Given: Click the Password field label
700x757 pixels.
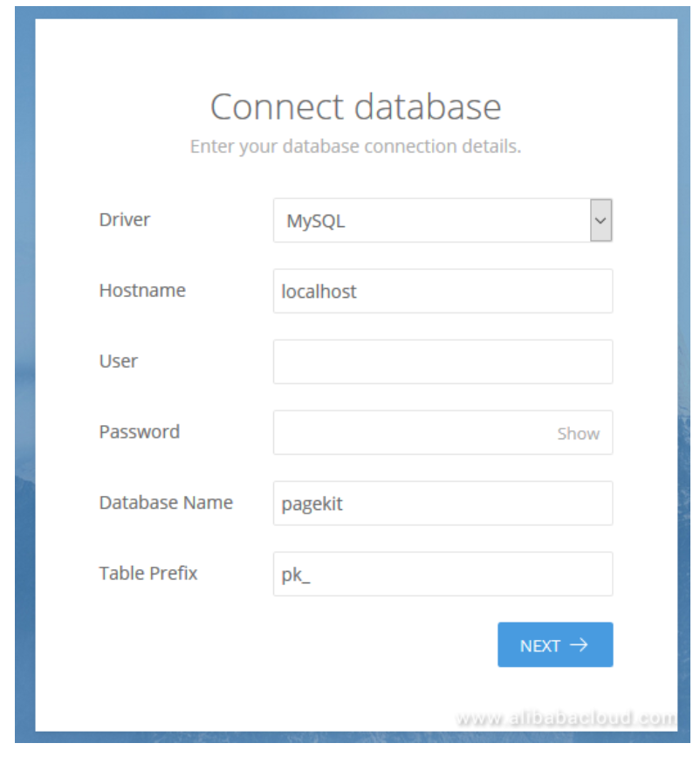Looking at the screenshot, I should click(140, 432).
